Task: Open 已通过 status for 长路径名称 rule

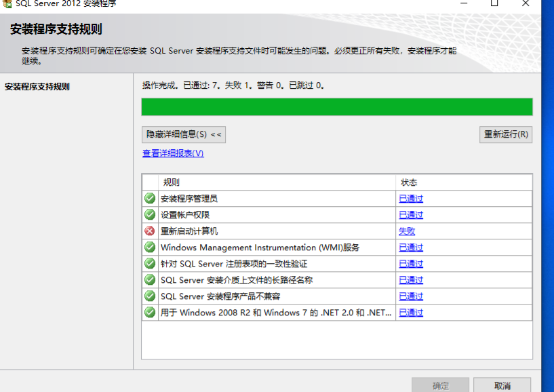Action: pos(411,280)
